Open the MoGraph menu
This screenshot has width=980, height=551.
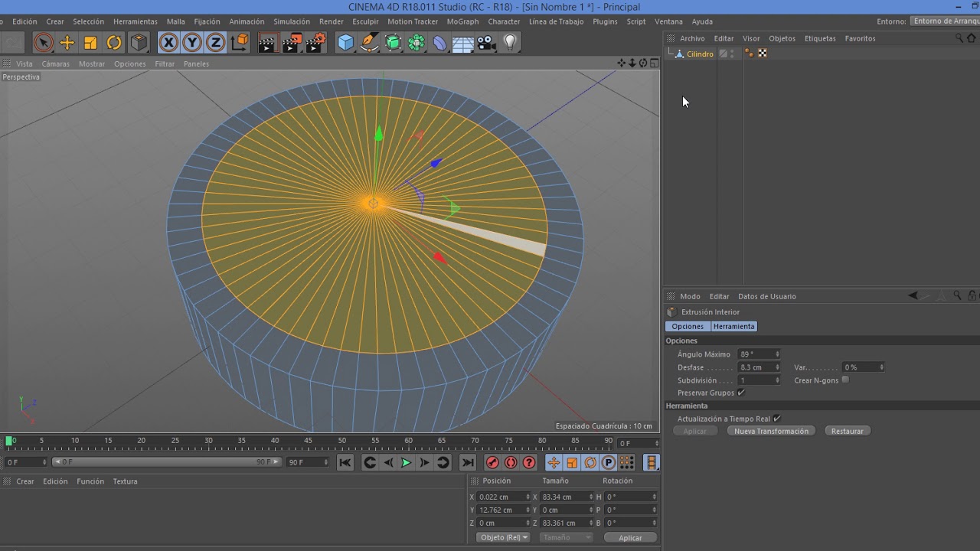click(x=462, y=21)
